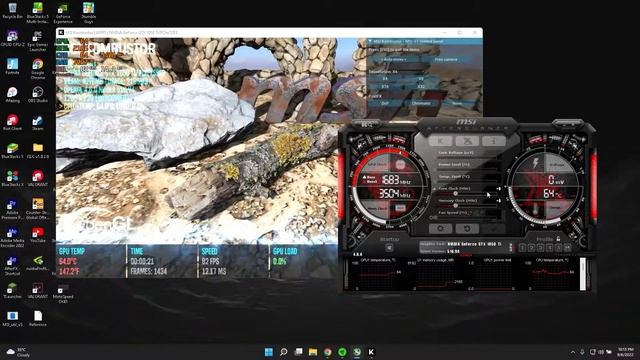Open OBS Studio desktop icon
This screenshot has width=640, height=360.
[38, 95]
